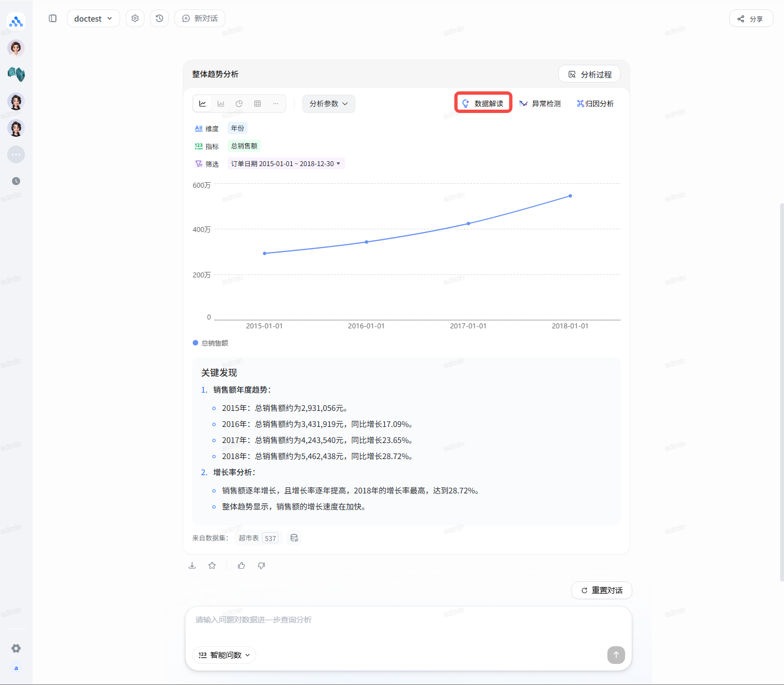The height and width of the screenshot is (685, 784).
Task: Click the 2017-01-01 data point on the chart
Action: 468,224
